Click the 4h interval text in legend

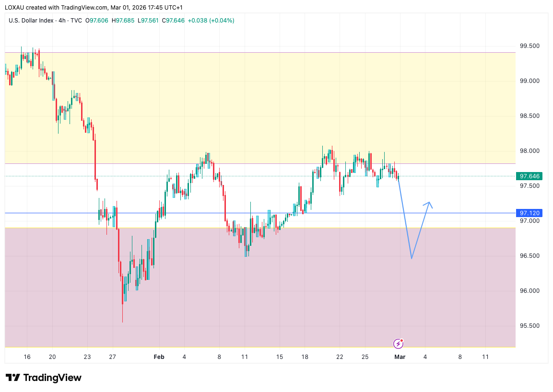(61, 21)
